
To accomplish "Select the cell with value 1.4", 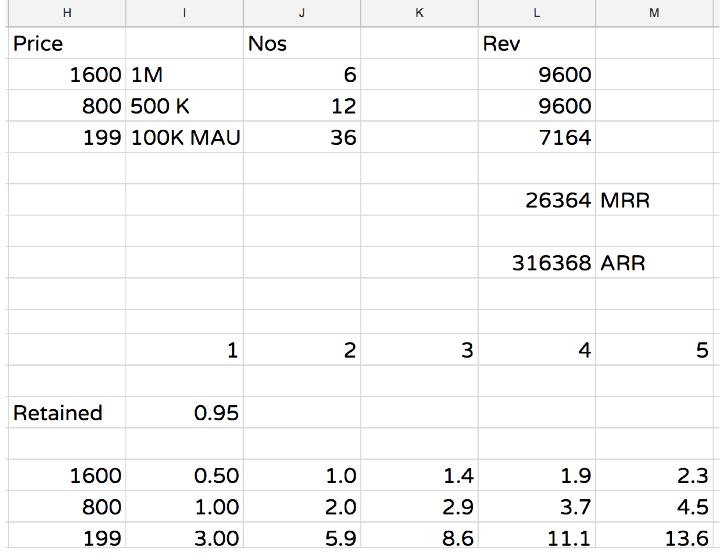I will 420,475.
